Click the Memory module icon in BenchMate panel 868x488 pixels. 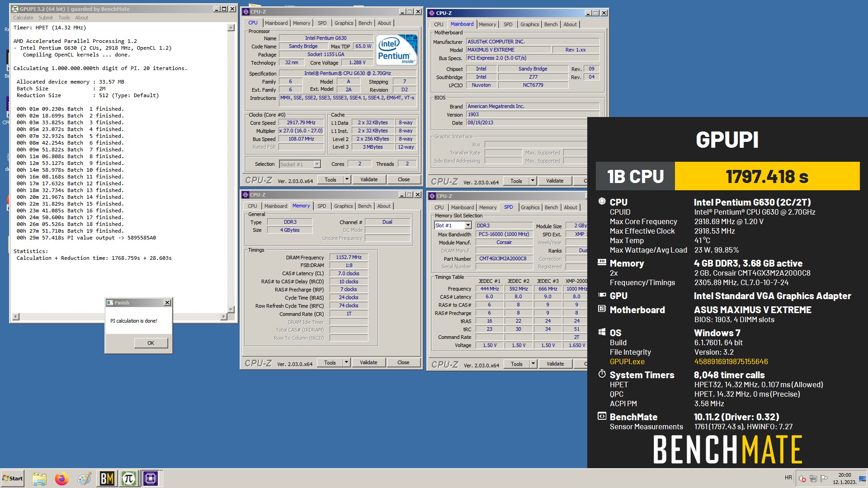[x=602, y=263]
